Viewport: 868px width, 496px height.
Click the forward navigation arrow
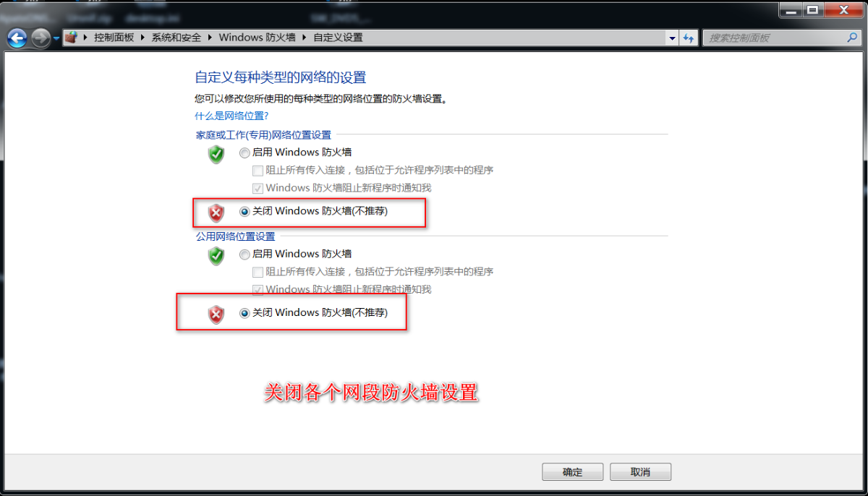click(41, 38)
